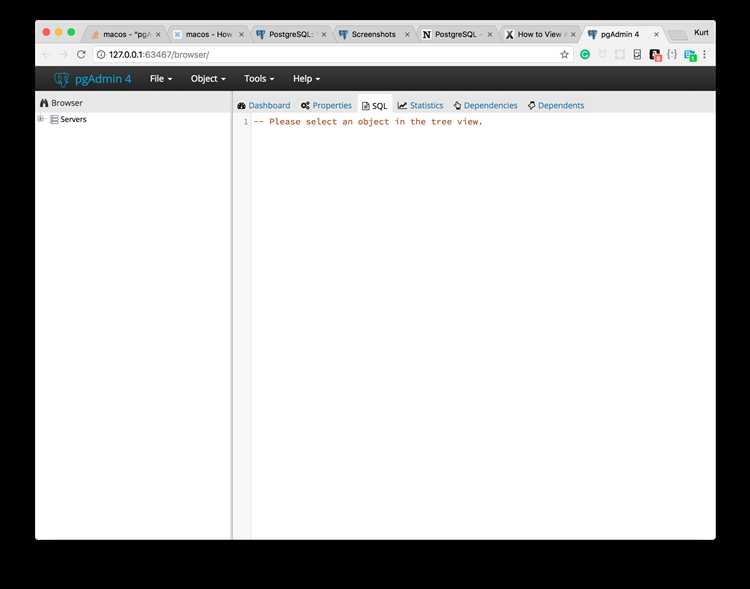Open the Object dropdown menu
Viewport: 750px width, 589px height.
tap(208, 79)
